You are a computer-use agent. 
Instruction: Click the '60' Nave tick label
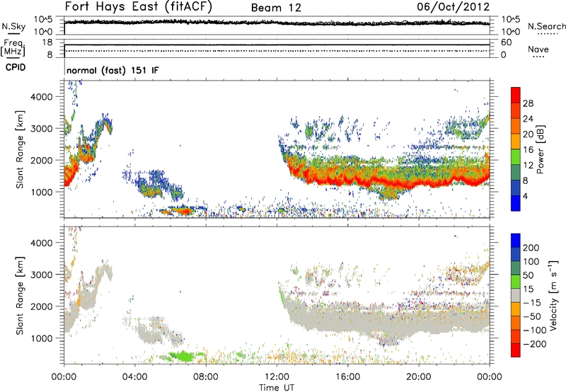(506, 42)
